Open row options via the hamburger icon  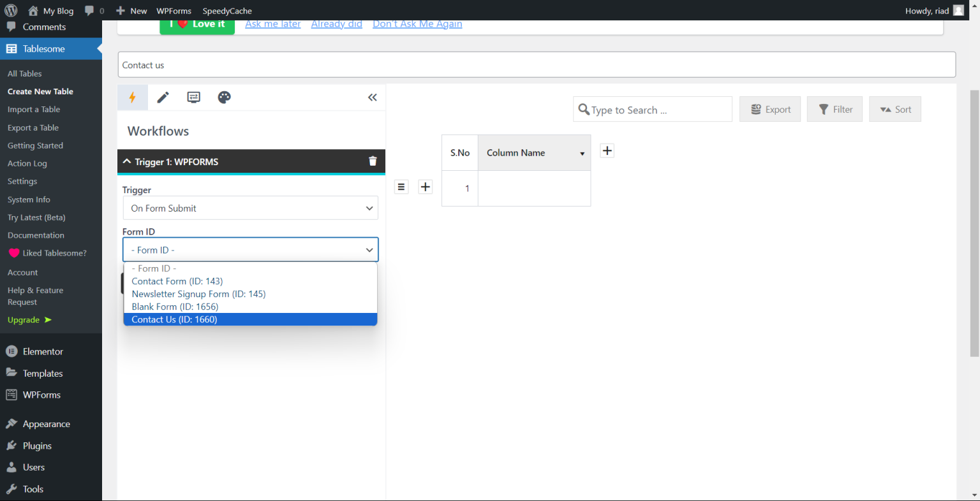click(401, 186)
